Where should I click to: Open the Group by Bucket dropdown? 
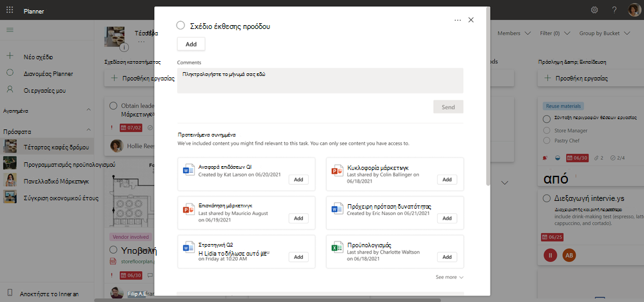605,33
